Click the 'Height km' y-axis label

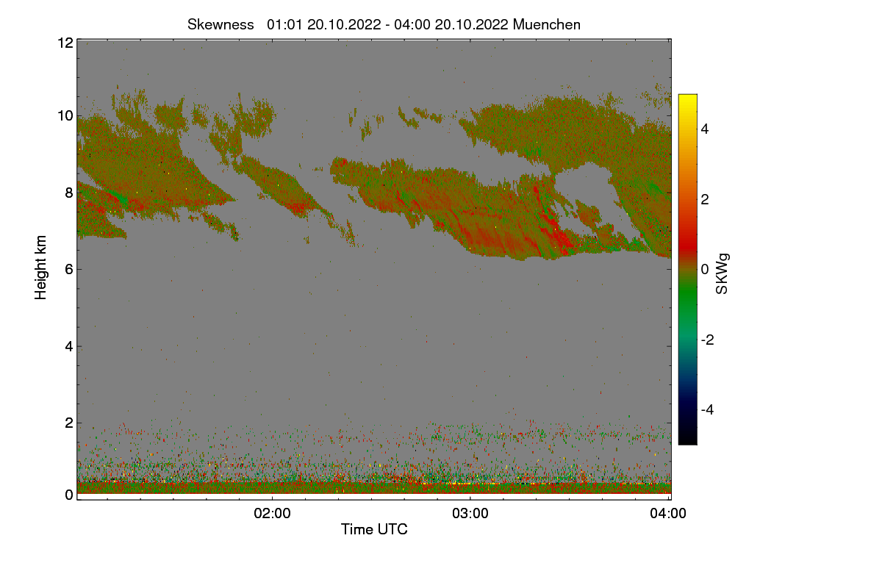click(41, 268)
